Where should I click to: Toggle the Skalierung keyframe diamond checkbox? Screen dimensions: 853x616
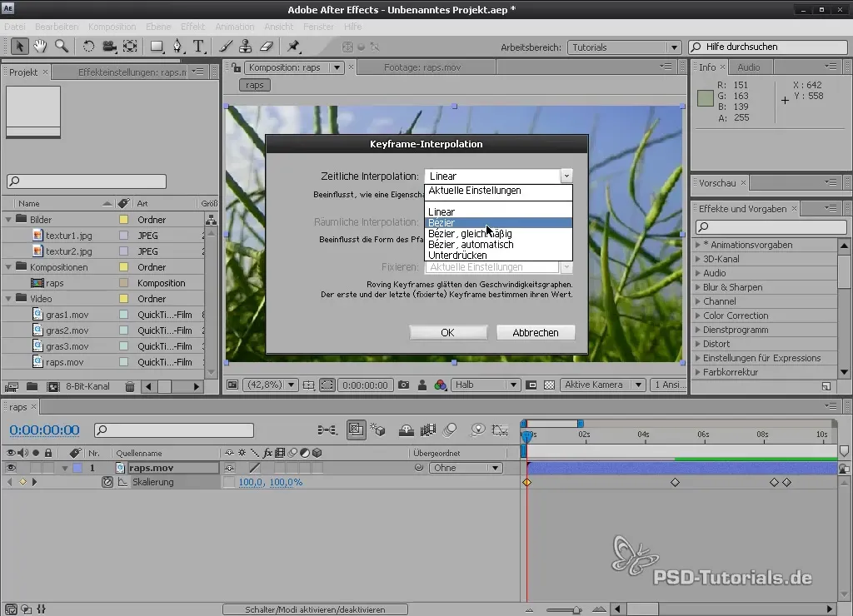click(x=22, y=482)
